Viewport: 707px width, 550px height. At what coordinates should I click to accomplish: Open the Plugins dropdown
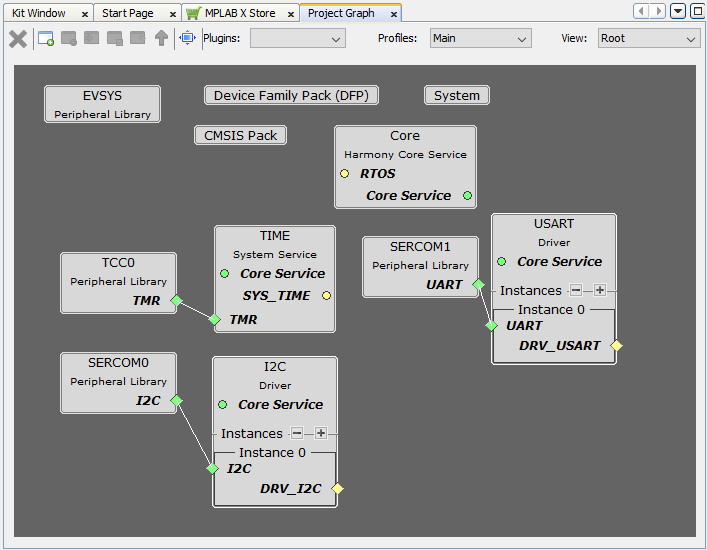[297, 39]
